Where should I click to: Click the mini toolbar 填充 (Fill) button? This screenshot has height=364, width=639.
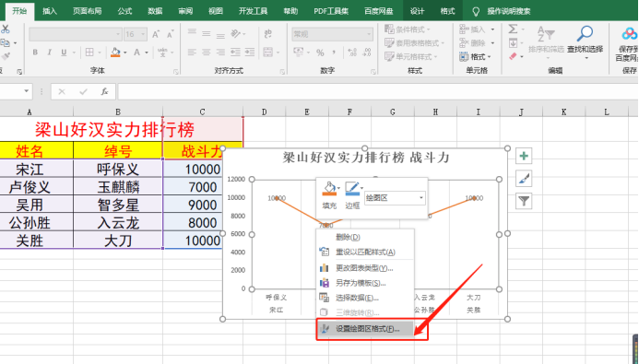coord(330,195)
